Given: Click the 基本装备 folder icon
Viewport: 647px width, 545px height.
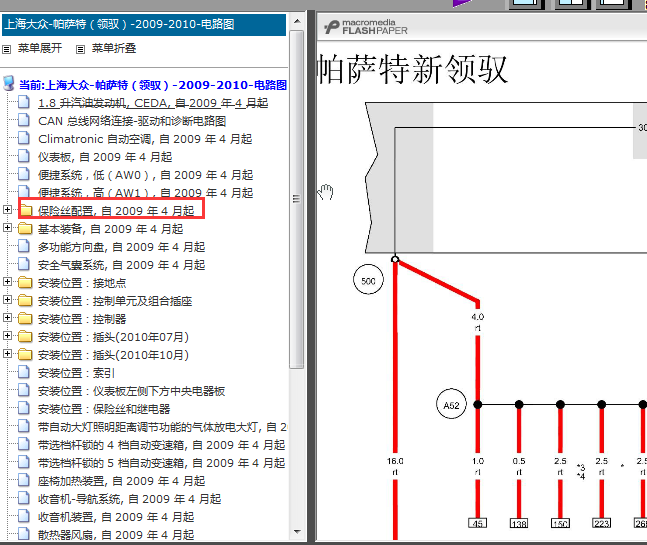Looking at the screenshot, I should (x=26, y=229).
